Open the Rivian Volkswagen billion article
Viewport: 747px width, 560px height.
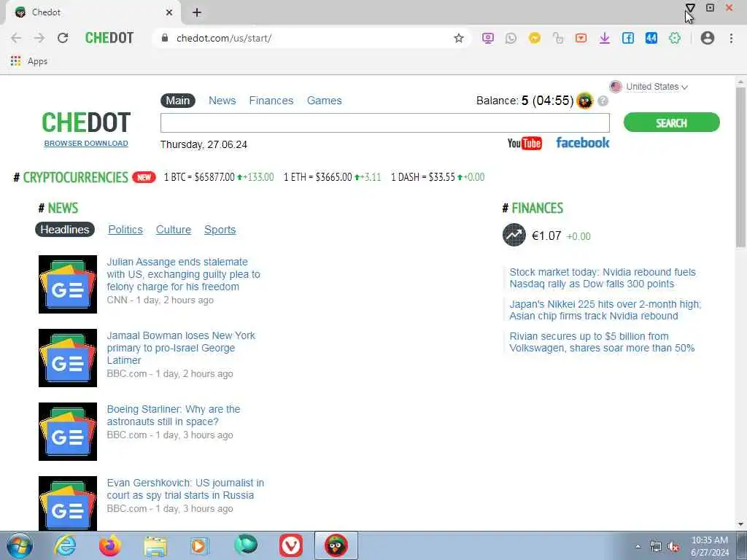tap(602, 342)
